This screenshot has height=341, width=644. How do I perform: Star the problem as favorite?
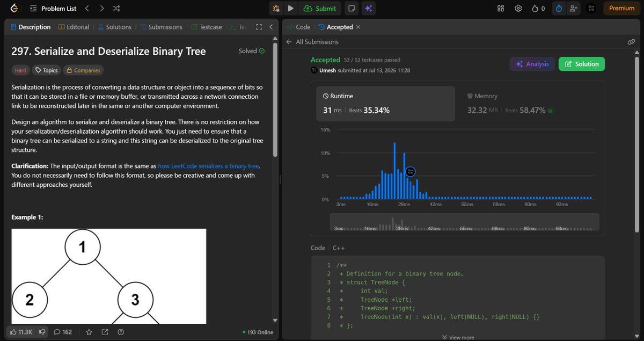coord(89,332)
